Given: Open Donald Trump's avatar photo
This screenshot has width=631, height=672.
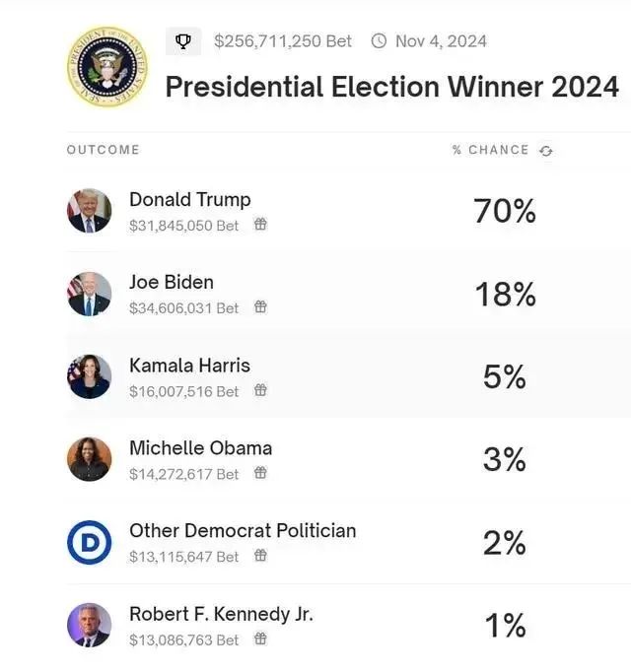Looking at the screenshot, I should [x=89, y=211].
